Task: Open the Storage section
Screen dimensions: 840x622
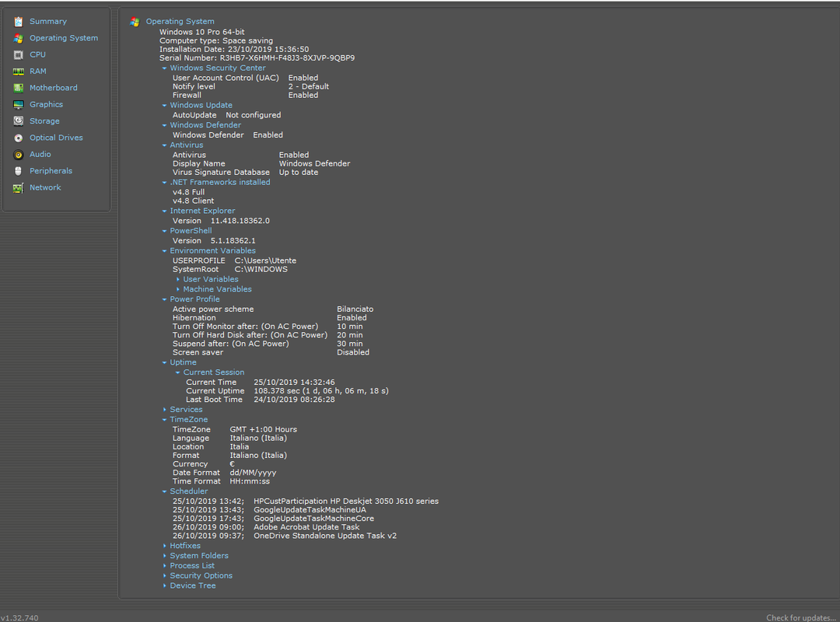Action: (44, 121)
